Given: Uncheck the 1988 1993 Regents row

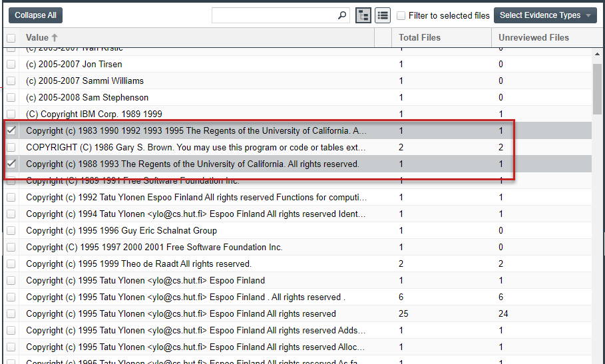Looking at the screenshot, I should pyautogui.click(x=11, y=164).
